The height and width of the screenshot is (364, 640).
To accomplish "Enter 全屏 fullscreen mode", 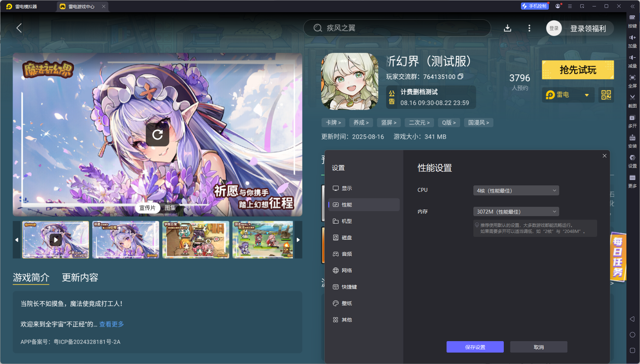I will click(x=632, y=81).
